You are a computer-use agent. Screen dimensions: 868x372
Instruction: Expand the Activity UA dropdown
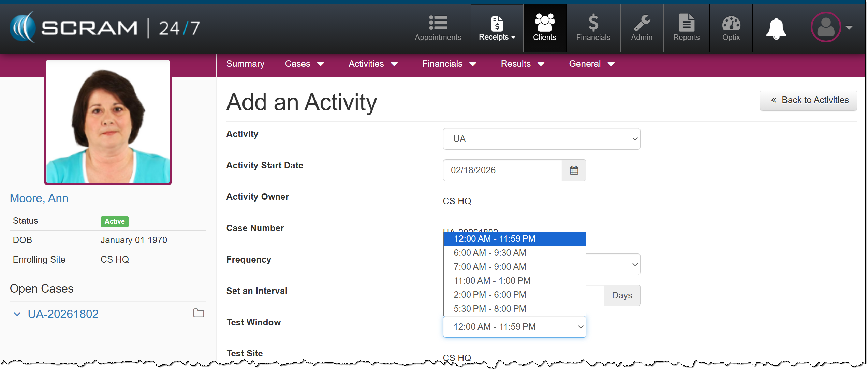coord(541,139)
